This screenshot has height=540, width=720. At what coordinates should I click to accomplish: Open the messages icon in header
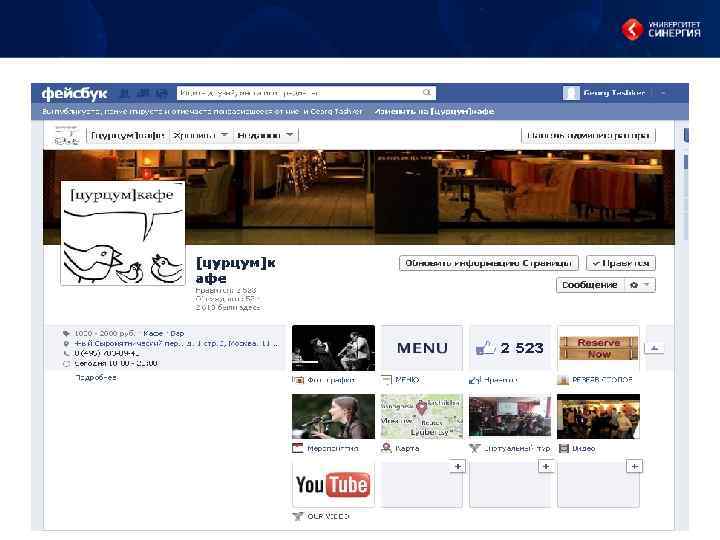point(144,93)
